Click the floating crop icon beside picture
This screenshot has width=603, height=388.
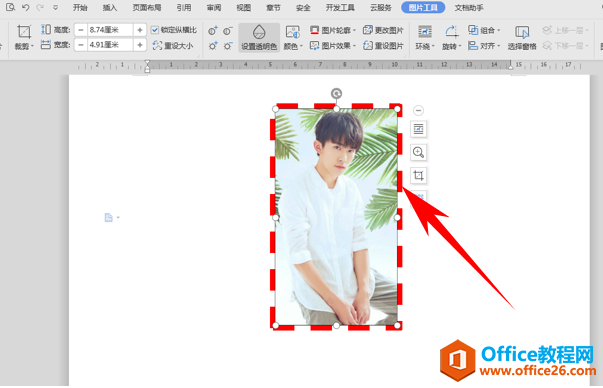point(418,176)
